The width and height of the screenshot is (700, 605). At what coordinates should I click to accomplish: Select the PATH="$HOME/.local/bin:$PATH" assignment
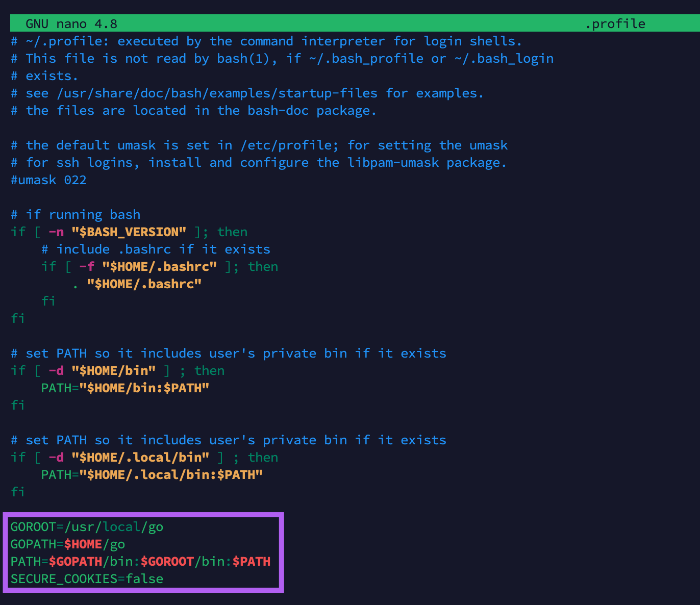pyautogui.click(x=152, y=474)
